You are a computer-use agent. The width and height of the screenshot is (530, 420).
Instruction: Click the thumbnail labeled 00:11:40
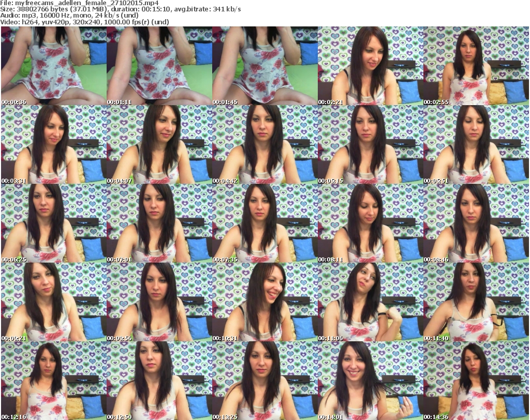[476, 302]
